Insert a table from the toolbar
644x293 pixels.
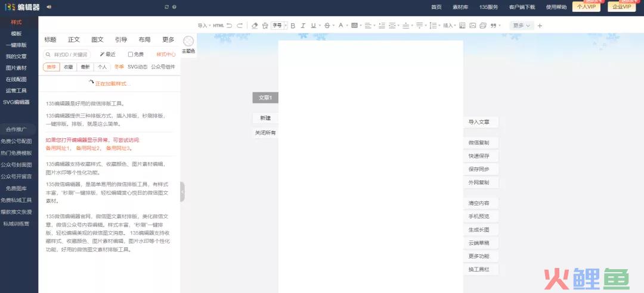(x=462, y=26)
